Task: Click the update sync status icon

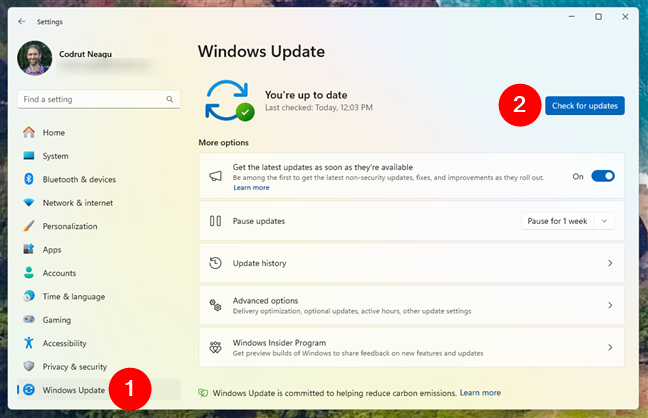Action: coord(230,100)
